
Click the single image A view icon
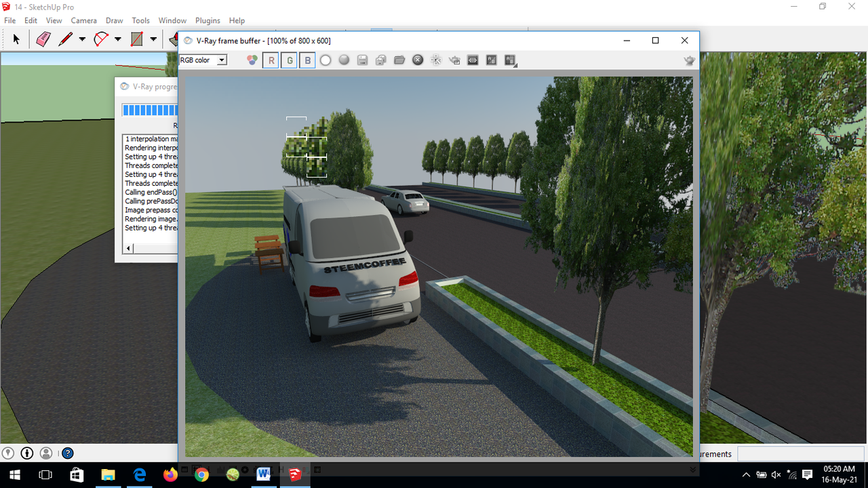coord(492,60)
